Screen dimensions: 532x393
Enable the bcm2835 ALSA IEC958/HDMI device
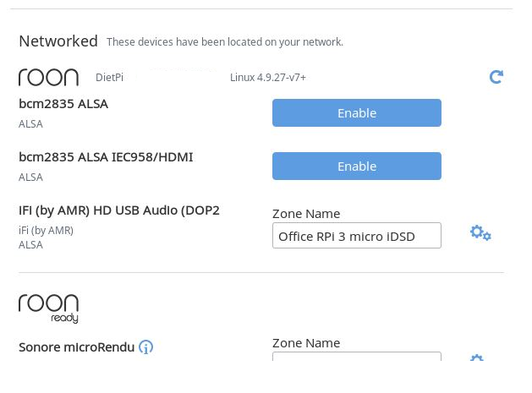click(x=357, y=166)
